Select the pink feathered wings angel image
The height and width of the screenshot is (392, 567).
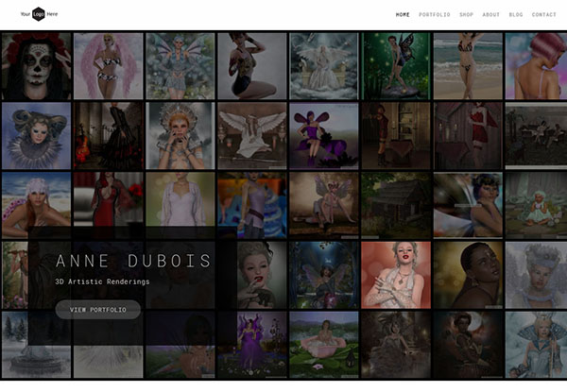[x=108, y=66]
